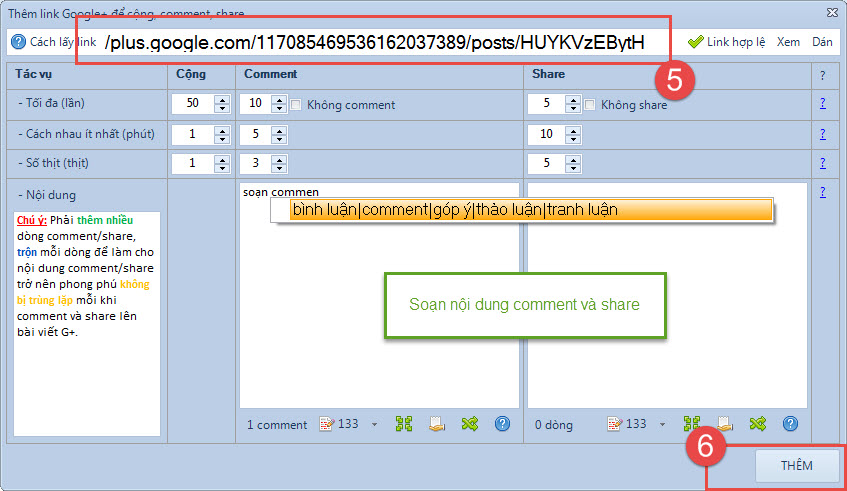847x491 pixels.
Task: Open the 'Tối đa' row help link
Action: (823, 103)
